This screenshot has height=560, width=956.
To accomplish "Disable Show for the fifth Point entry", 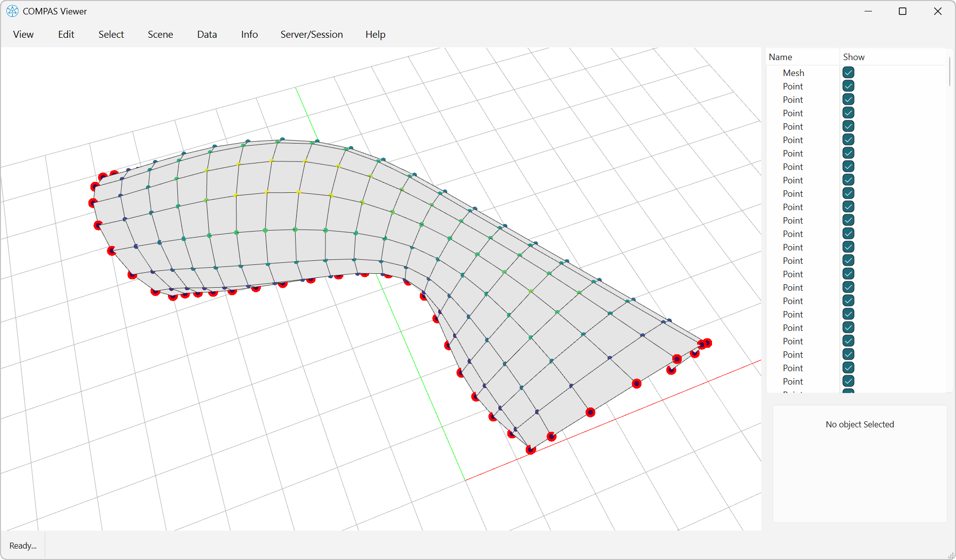I will tap(848, 140).
